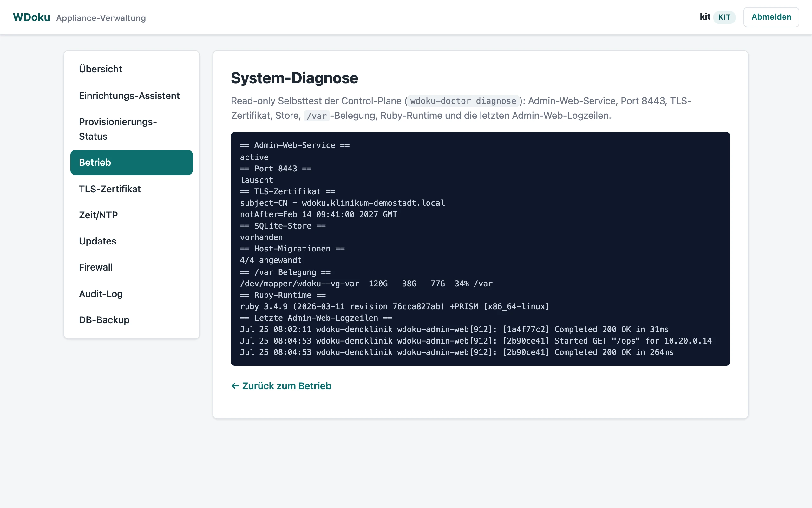The height and width of the screenshot is (508, 812).
Task: Click the '== SQLite-Store ==' line
Action: (283, 226)
